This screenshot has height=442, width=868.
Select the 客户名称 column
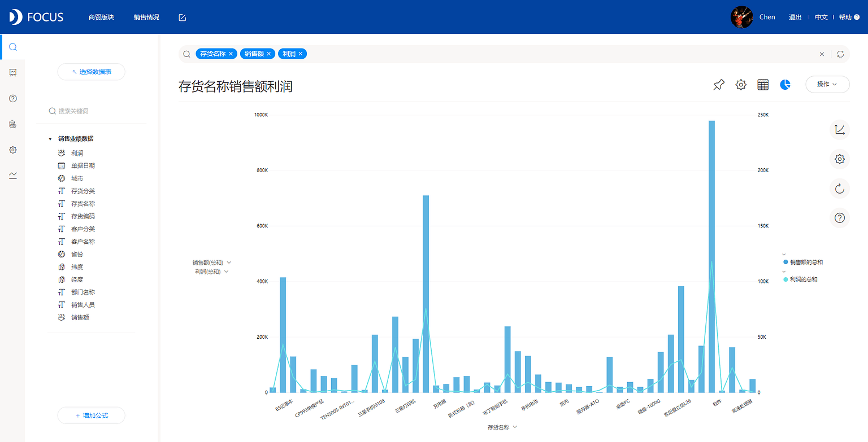click(x=83, y=242)
